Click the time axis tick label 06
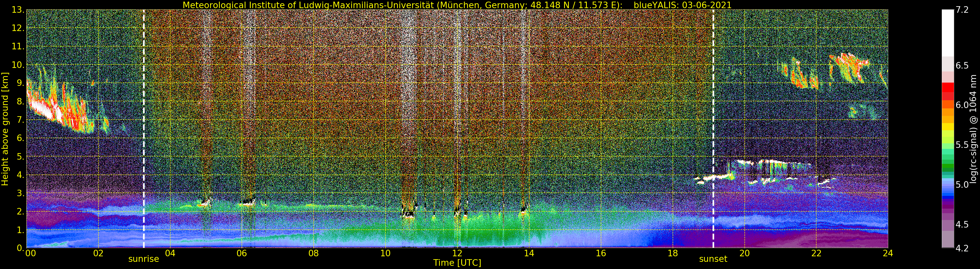 [x=242, y=253]
